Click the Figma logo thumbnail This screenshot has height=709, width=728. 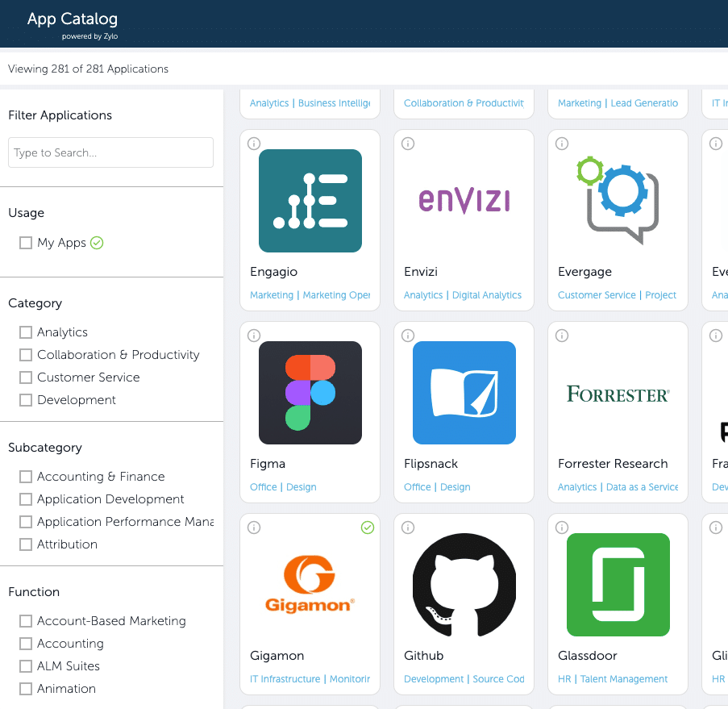(310, 393)
